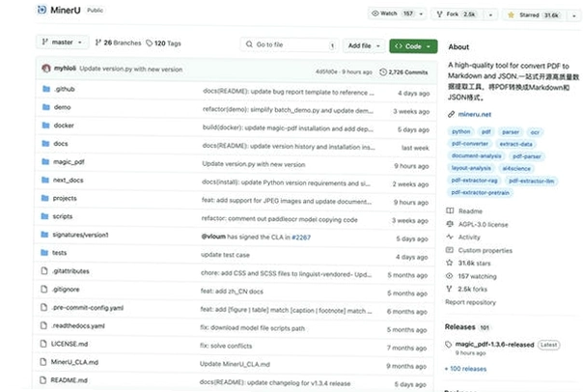Open the next_docs folder
The image size is (583, 392).
(68, 180)
